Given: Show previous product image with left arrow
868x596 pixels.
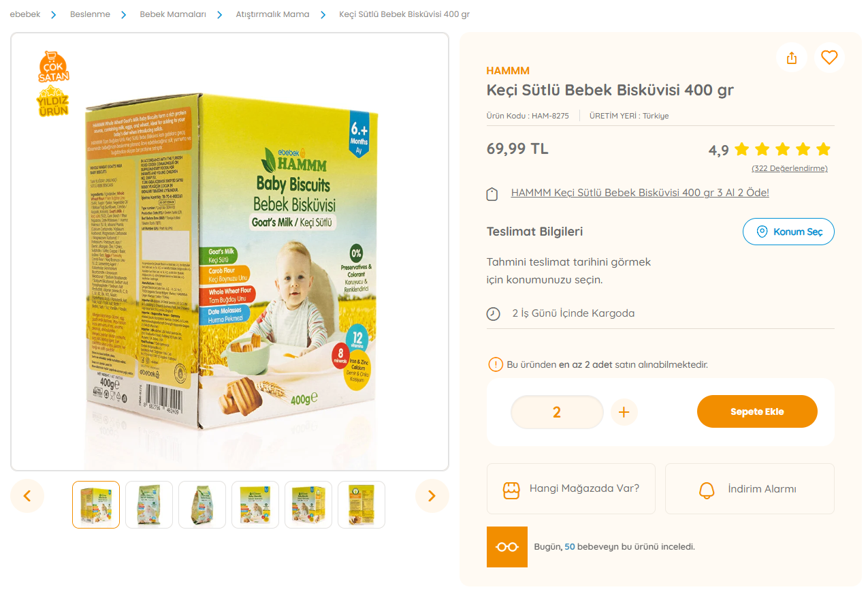Looking at the screenshot, I should tap(27, 496).
